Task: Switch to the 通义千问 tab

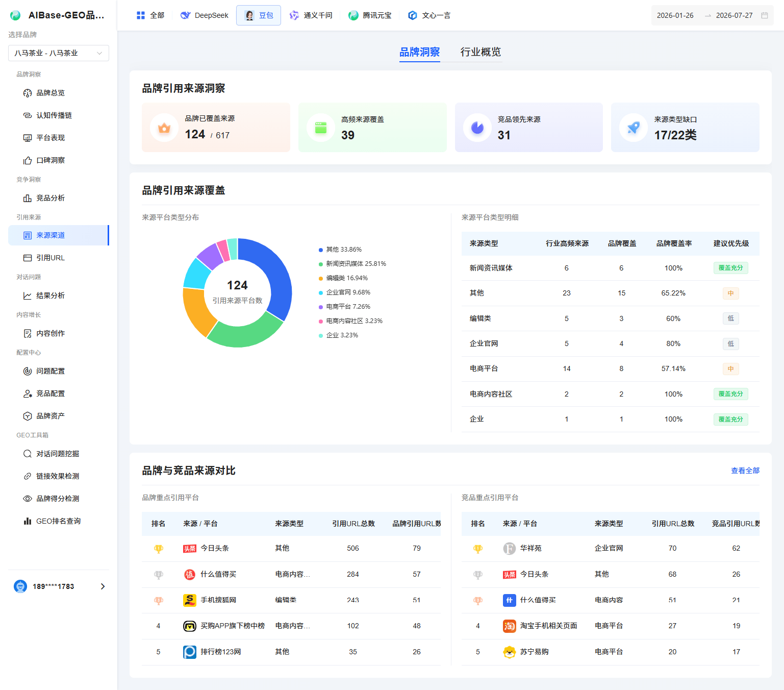Action: click(x=311, y=15)
